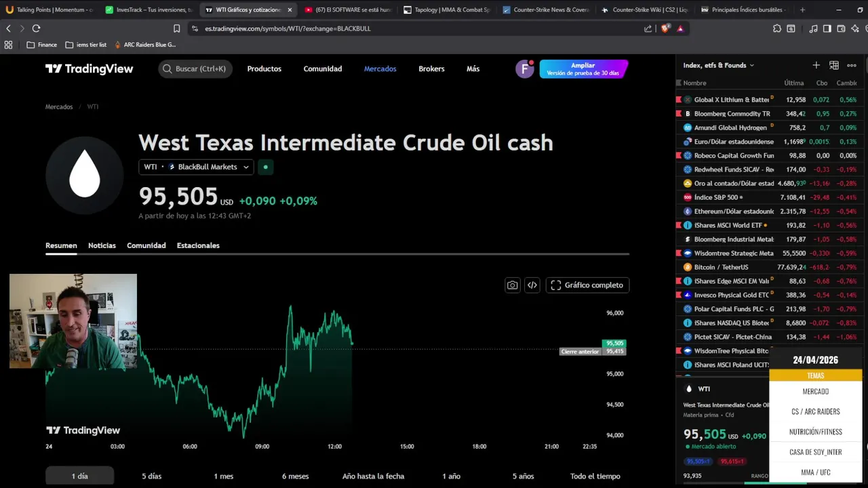Toggle browser sidebar panel icon
This screenshot has width=868, height=488.
point(827,28)
